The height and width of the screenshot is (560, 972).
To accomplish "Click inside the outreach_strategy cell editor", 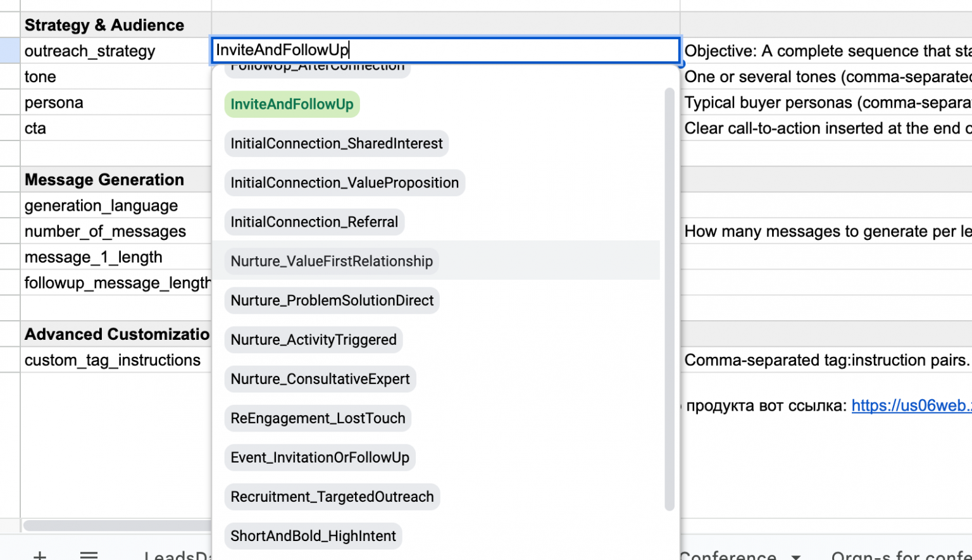I will pos(443,50).
